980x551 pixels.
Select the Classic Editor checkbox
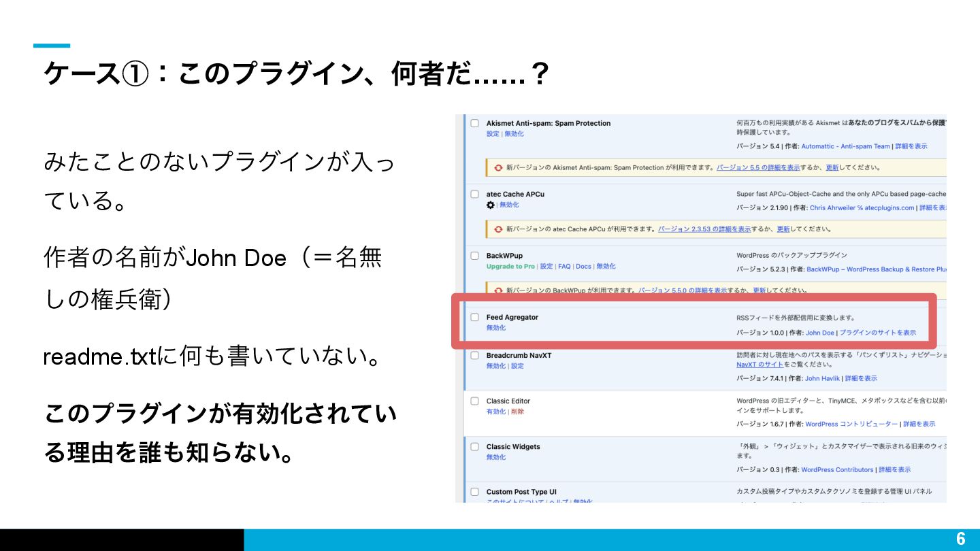pyautogui.click(x=475, y=401)
